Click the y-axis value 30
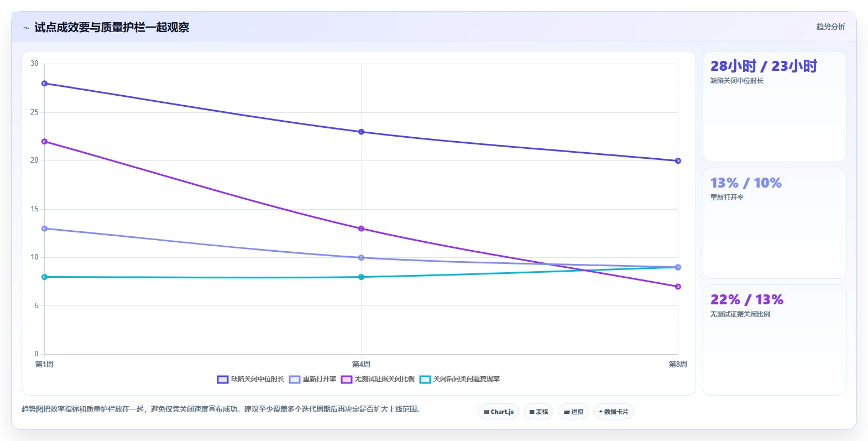The height and width of the screenshot is (441, 868). coord(34,64)
